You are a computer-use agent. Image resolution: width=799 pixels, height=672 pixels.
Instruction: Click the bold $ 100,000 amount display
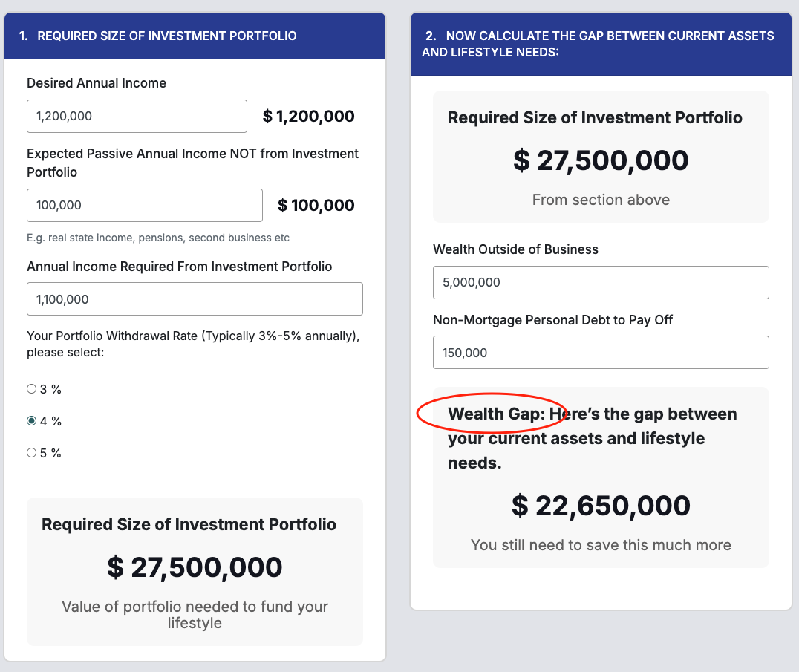coord(316,205)
